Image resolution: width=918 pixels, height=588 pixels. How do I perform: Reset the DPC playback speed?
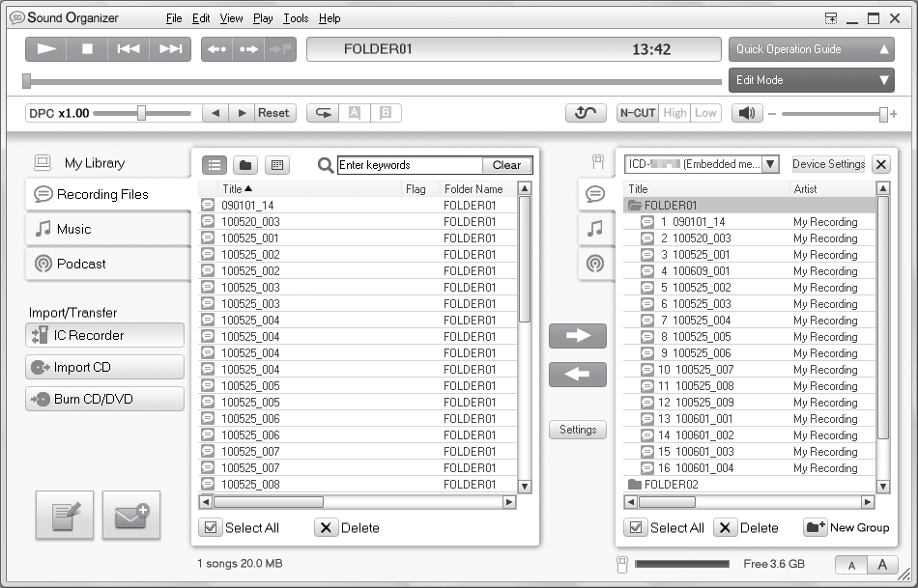tap(274, 113)
